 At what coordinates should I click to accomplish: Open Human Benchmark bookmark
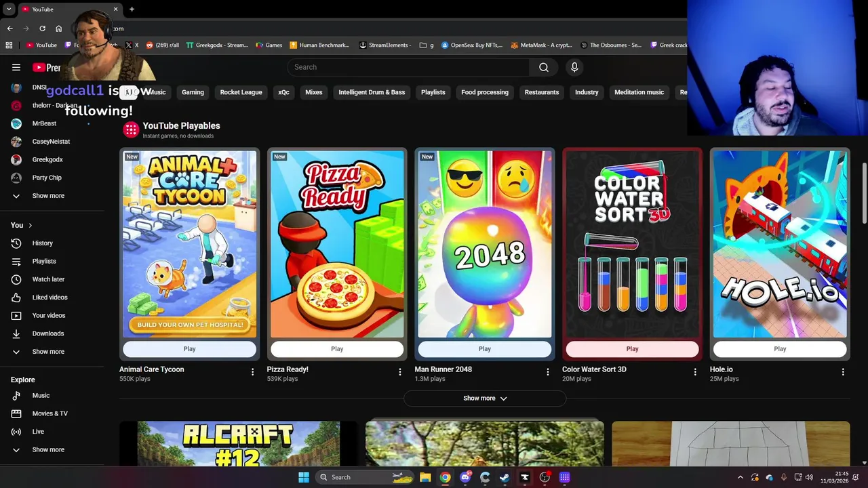point(319,45)
